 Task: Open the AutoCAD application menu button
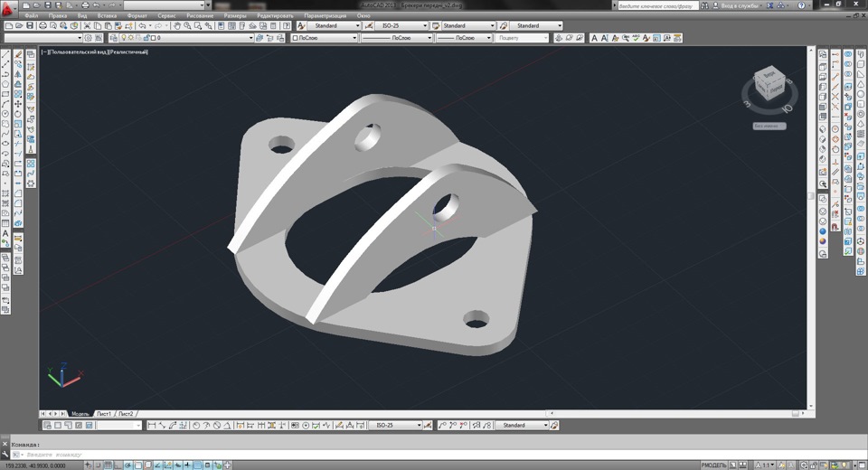click(8, 9)
